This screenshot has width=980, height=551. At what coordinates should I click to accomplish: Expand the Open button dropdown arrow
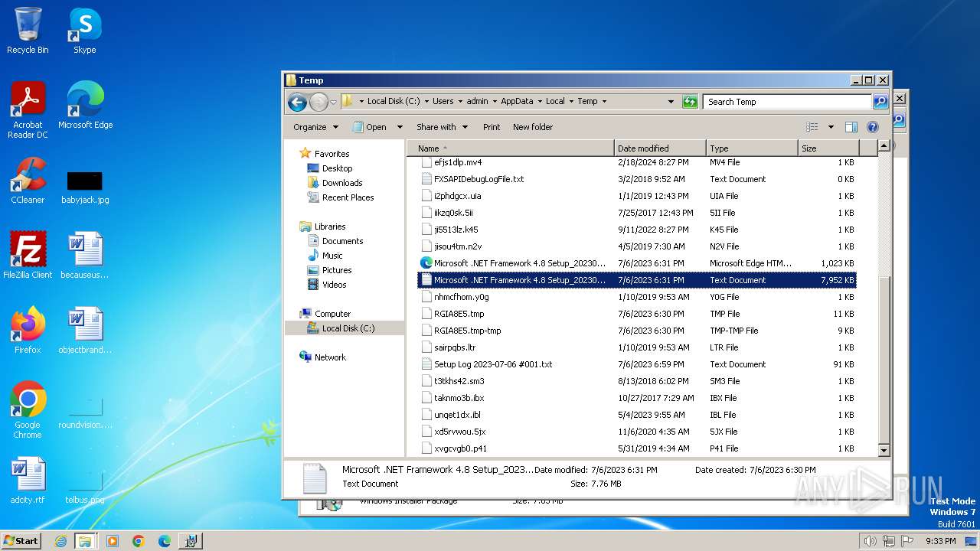[x=400, y=127]
